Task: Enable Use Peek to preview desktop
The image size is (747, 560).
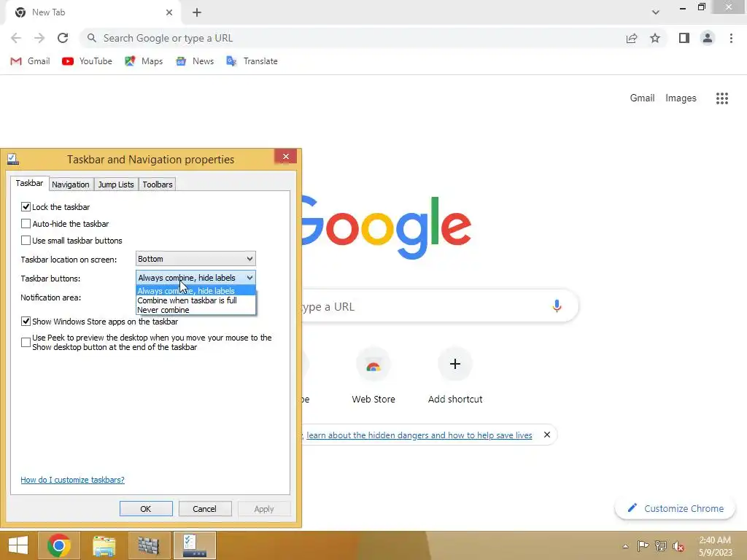Action: (26, 343)
